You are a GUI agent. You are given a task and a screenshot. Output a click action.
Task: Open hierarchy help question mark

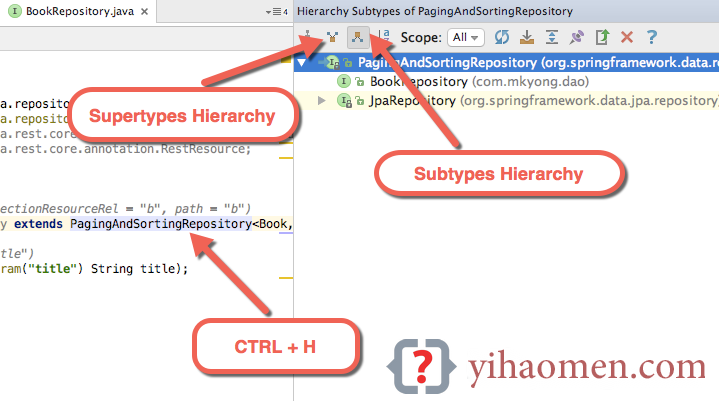pos(652,37)
